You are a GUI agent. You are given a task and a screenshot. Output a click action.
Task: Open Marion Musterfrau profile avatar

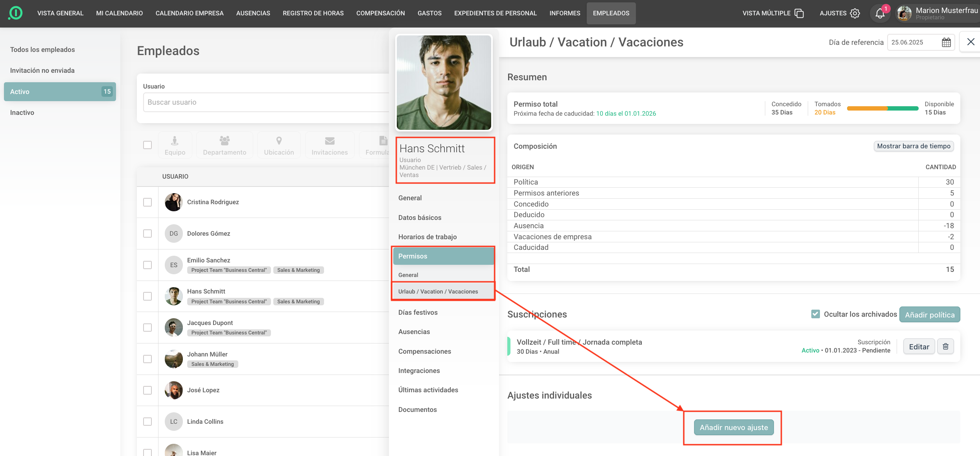pyautogui.click(x=904, y=13)
